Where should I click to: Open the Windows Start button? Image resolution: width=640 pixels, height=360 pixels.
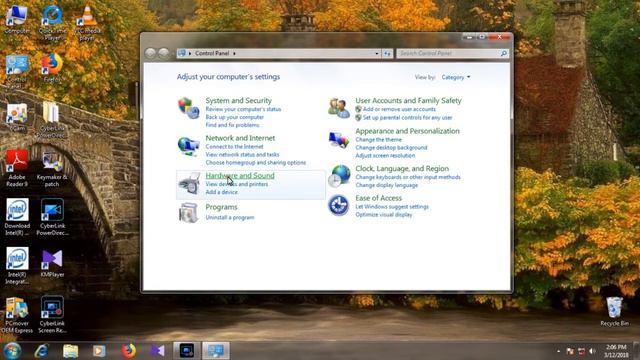[x=12, y=351]
